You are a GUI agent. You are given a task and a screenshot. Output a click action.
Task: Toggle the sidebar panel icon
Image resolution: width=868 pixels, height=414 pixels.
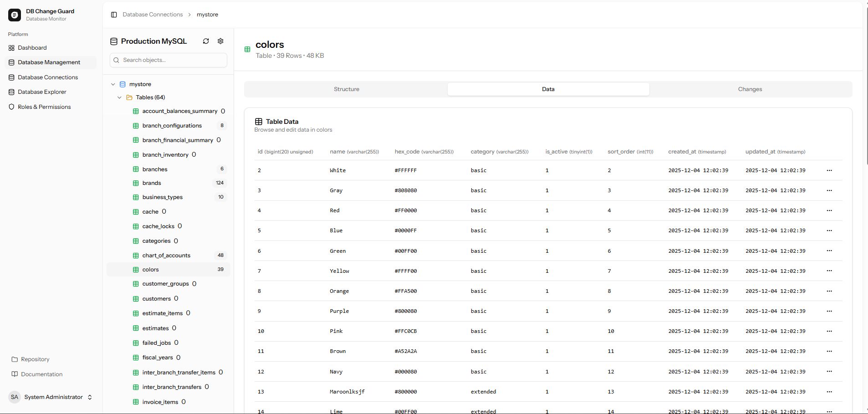(x=114, y=15)
